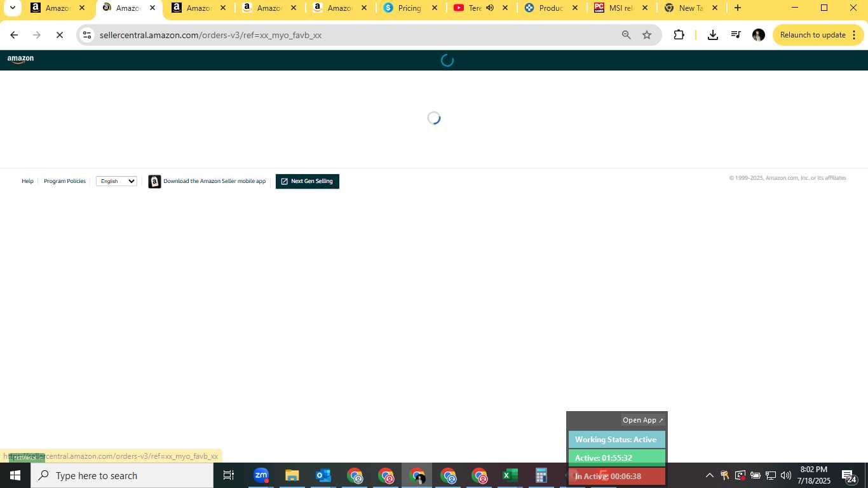Open the highlighted active Chrome taskbar icon
This screenshot has width=868, height=488.
(417, 475)
